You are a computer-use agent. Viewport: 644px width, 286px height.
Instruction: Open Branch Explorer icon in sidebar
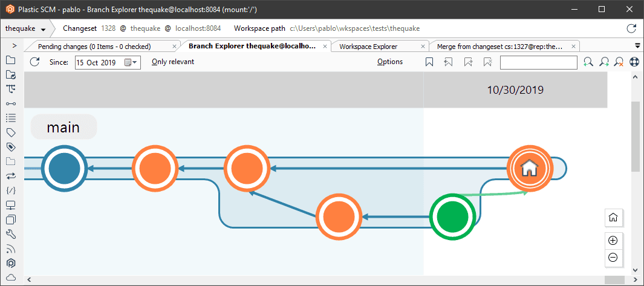point(11,89)
